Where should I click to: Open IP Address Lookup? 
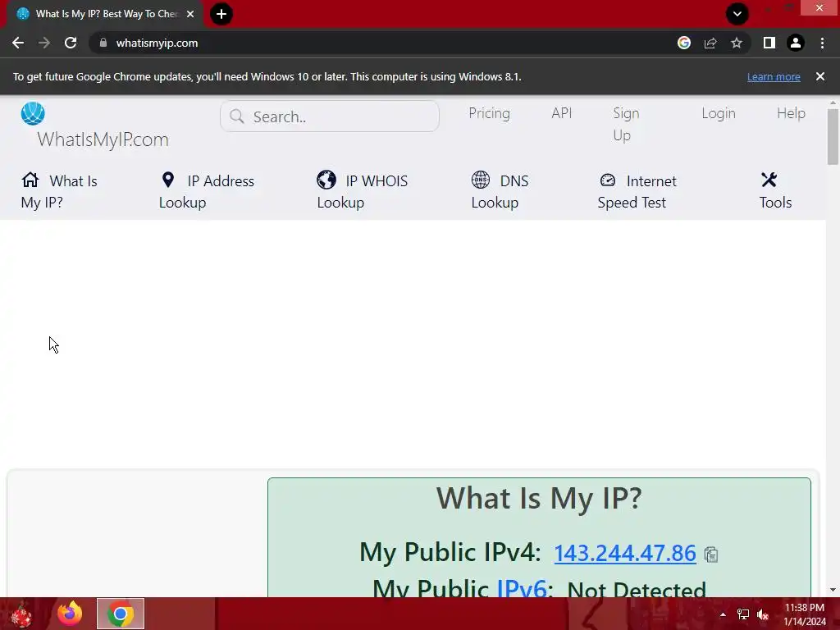(x=207, y=191)
